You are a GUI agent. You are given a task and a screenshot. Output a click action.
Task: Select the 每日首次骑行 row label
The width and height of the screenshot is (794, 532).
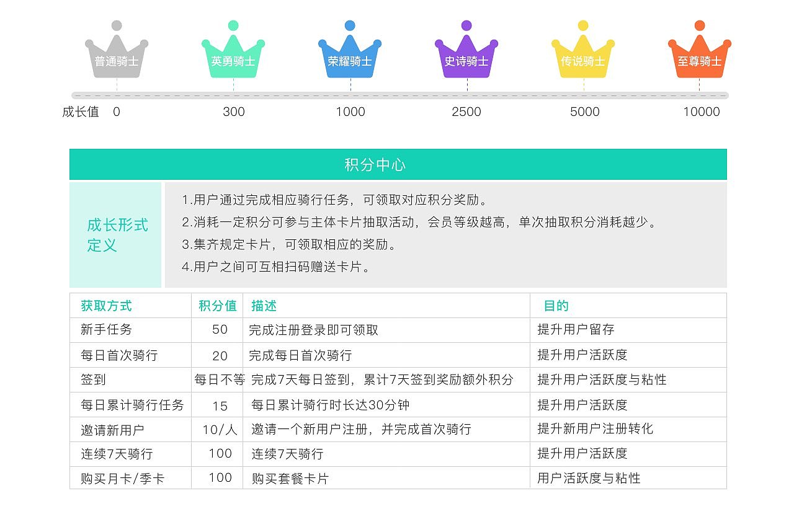tap(119, 355)
